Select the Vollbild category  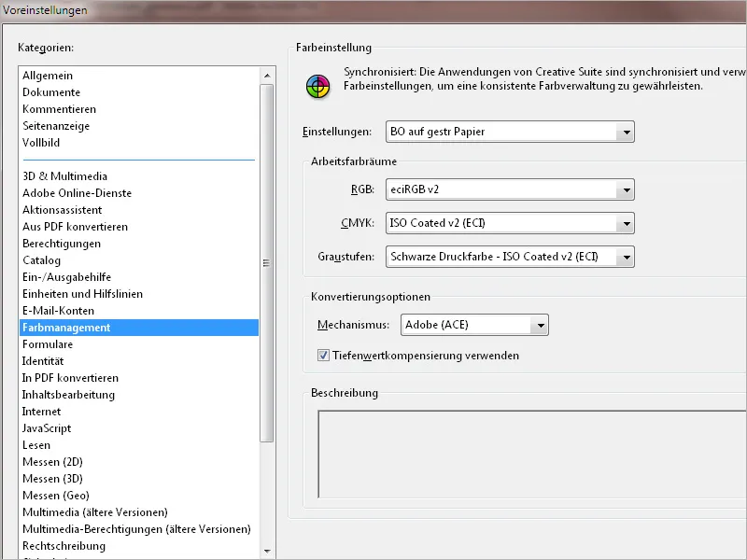(x=139, y=143)
